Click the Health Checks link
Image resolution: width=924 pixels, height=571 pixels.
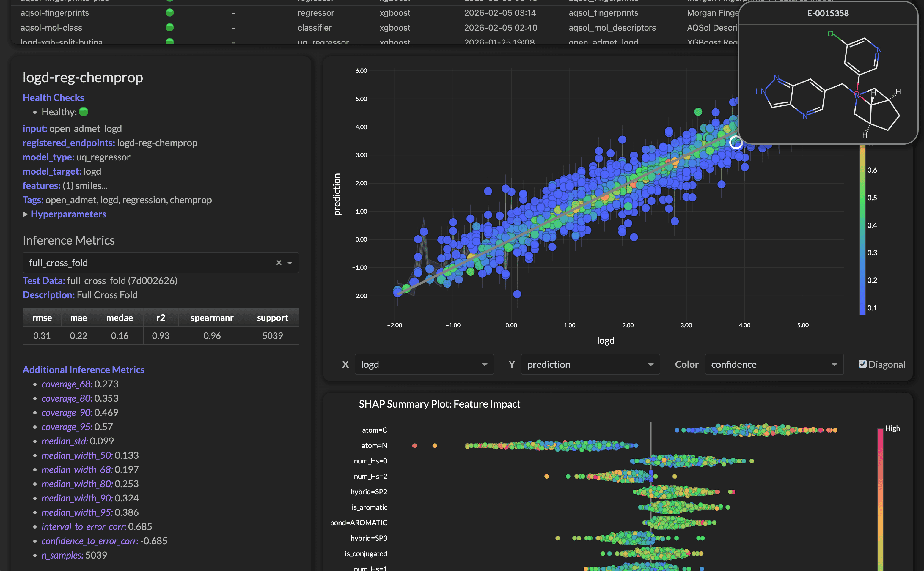point(53,97)
